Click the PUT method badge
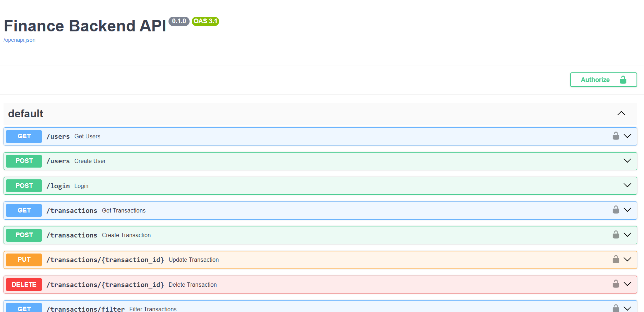This screenshot has height=312, width=644. (x=24, y=260)
